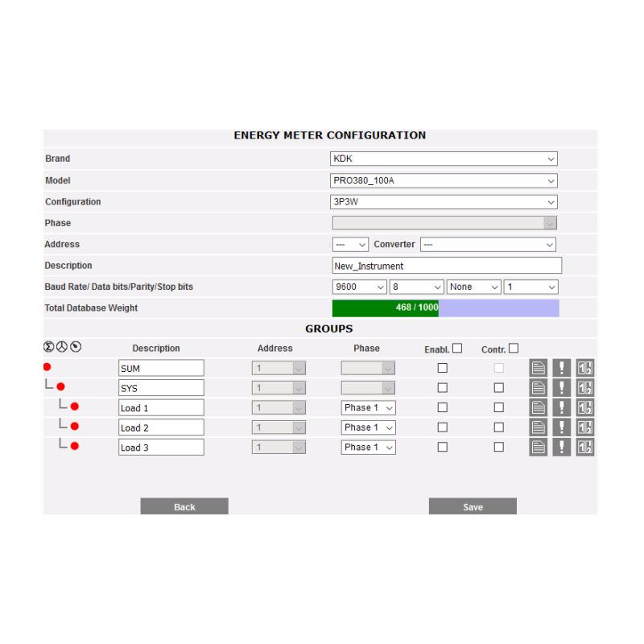This screenshot has height=644, width=644.
Task: Enable the Load 1 group checkbox
Action: (x=442, y=407)
